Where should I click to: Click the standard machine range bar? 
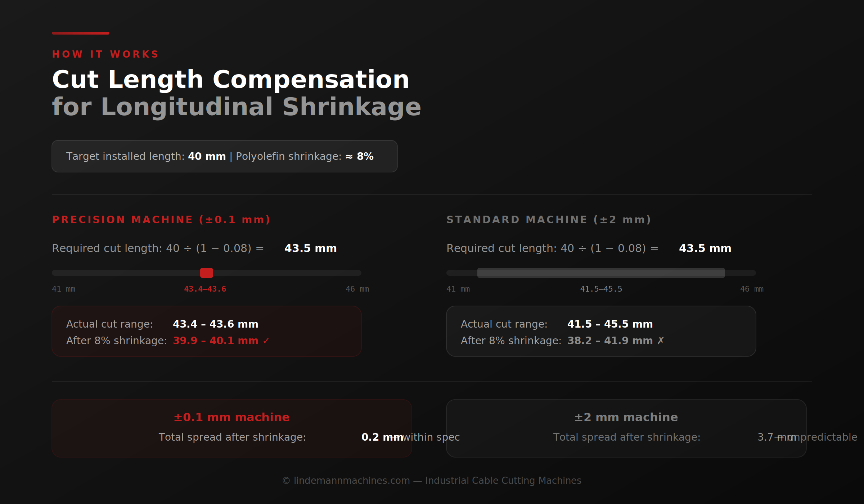pyautogui.click(x=600, y=273)
